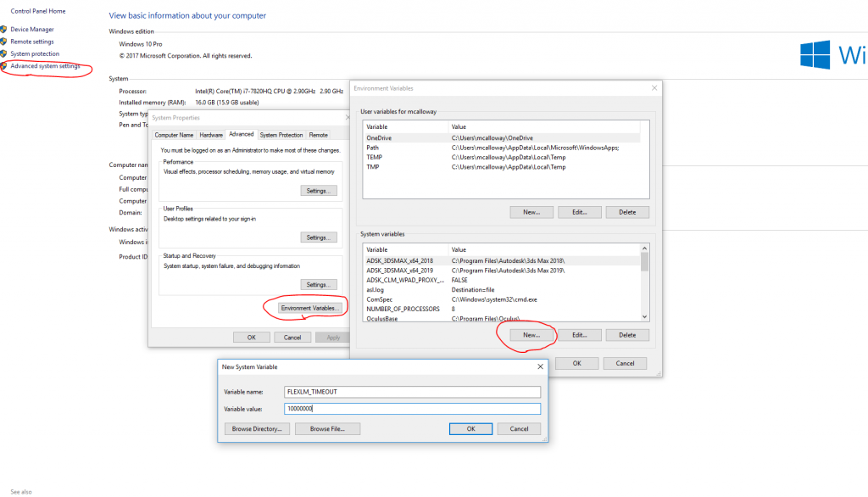868x497 pixels.
Task: Click Cancel in System Properties dialog
Action: 292,338
